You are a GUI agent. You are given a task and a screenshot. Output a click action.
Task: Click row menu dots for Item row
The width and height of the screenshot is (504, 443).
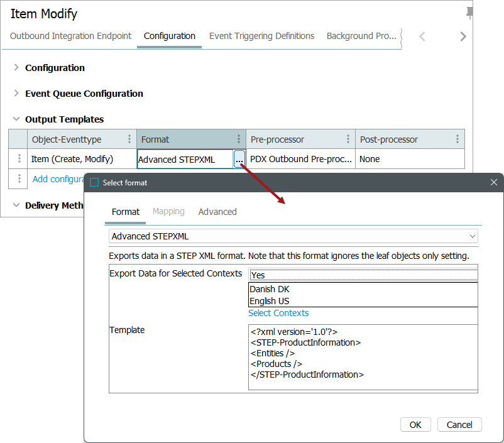(x=19, y=159)
